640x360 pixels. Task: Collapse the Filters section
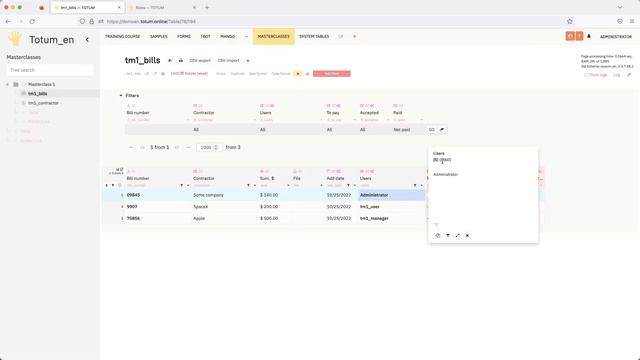121,96
